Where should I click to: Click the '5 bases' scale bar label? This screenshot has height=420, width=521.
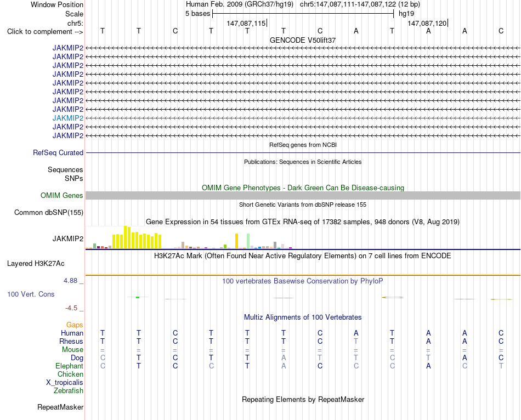pyautogui.click(x=197, y=14)
